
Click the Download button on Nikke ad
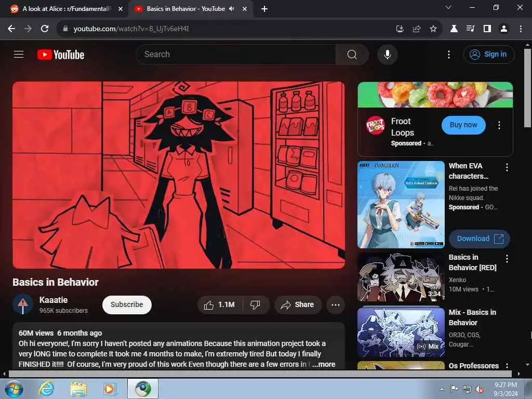coord(480,238)
